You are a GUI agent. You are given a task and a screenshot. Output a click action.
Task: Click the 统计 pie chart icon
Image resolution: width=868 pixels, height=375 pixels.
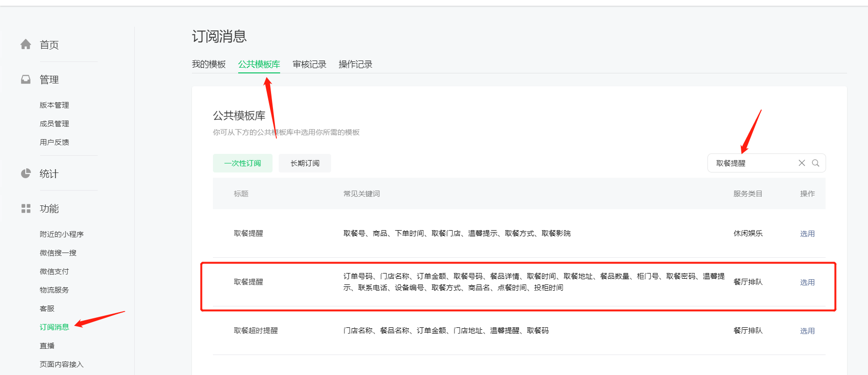click(26, 173)
